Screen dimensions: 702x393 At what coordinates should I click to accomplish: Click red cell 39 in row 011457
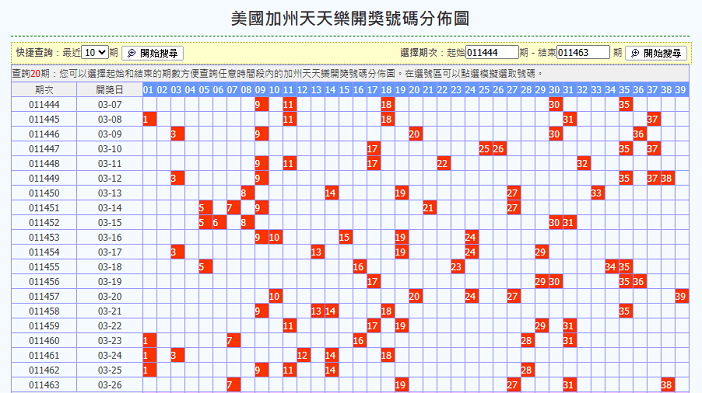click(x=681, y=296)
